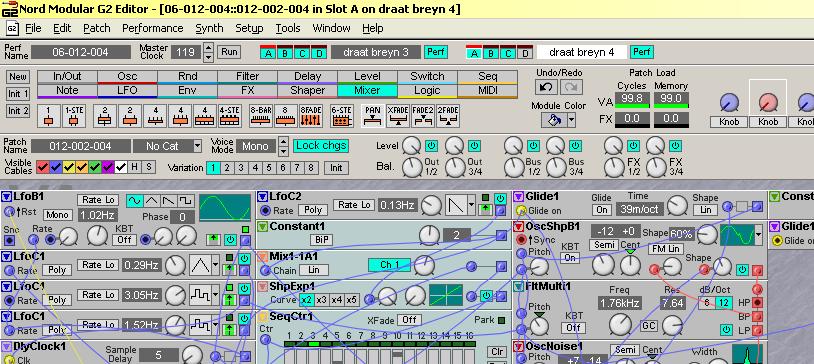Screen dimensions: 814x364
Task: Click the Module Color paint bucket icon
Action: pos(554,120)
